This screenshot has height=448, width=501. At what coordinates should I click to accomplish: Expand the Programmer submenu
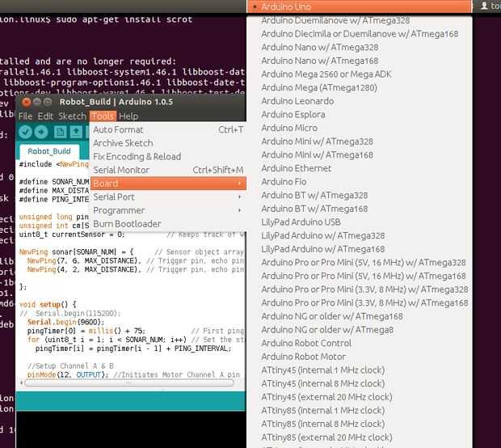coord(168,210)
